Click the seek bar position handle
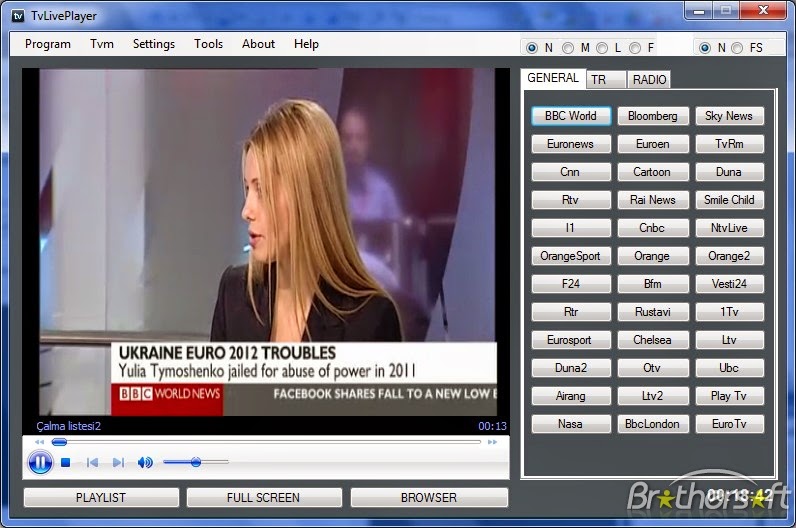This screenshot has width=796, height=528. click(59, 442)
